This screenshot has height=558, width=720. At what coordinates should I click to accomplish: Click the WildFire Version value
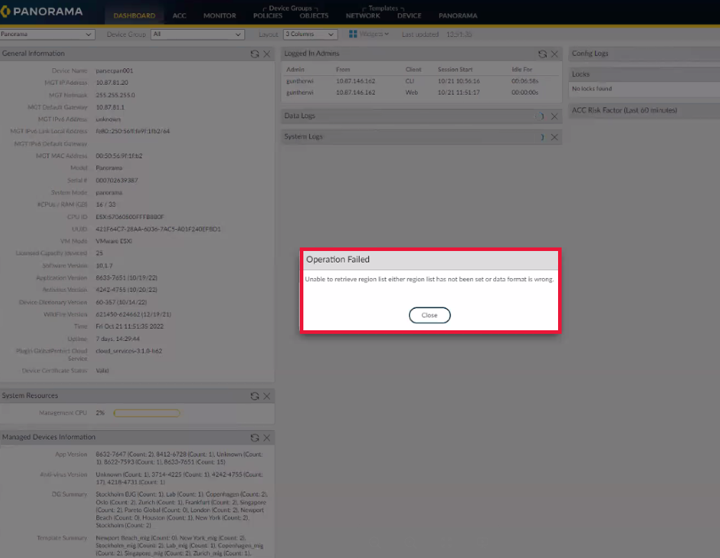click(133, 315)
